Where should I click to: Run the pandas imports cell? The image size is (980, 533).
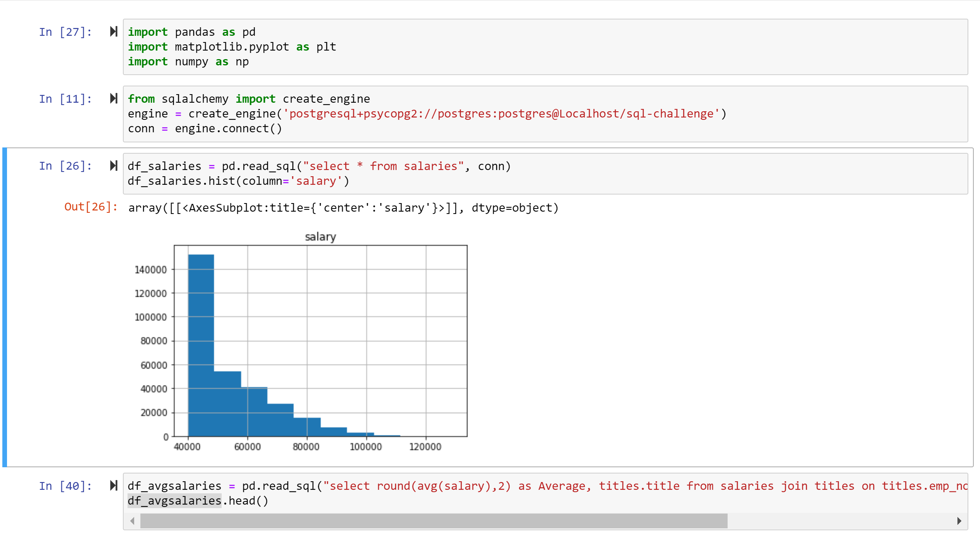[114, 32]
